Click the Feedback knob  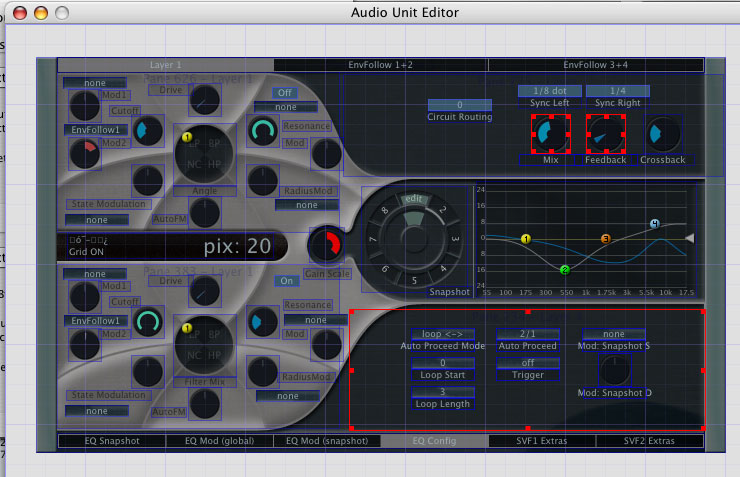[x=606, y=134]
